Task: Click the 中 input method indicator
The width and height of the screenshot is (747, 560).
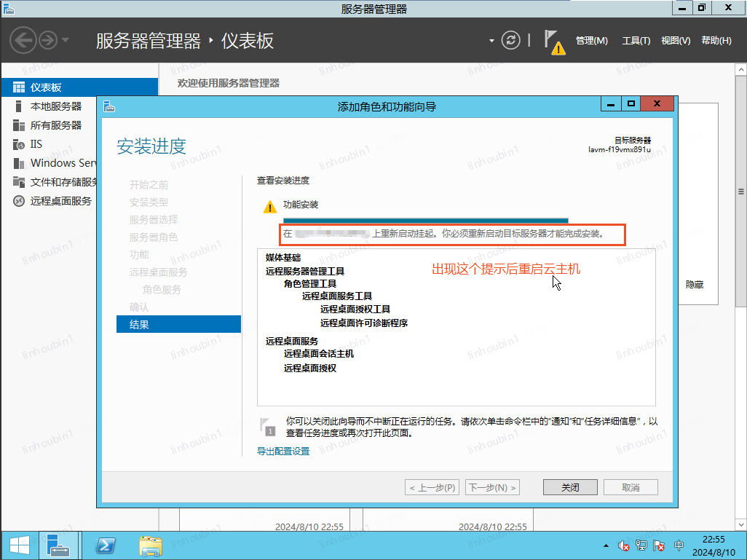Action: (x=679, y=545)
